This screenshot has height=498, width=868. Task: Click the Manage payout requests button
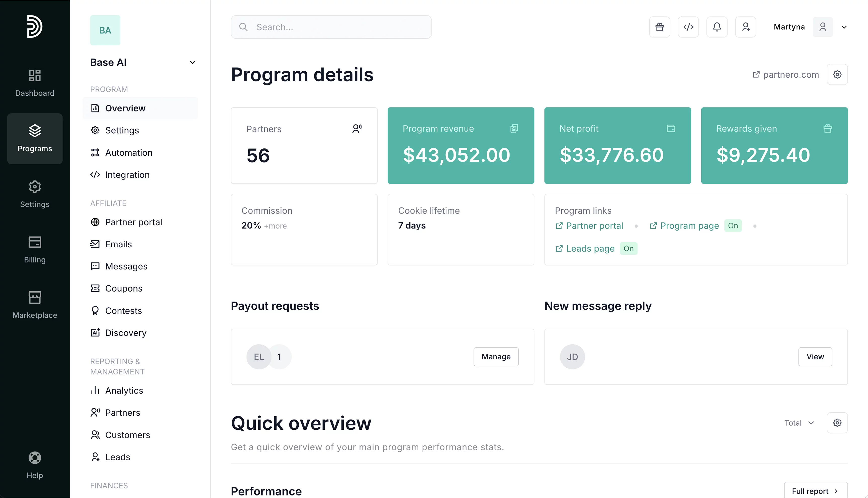coord(496,357)
